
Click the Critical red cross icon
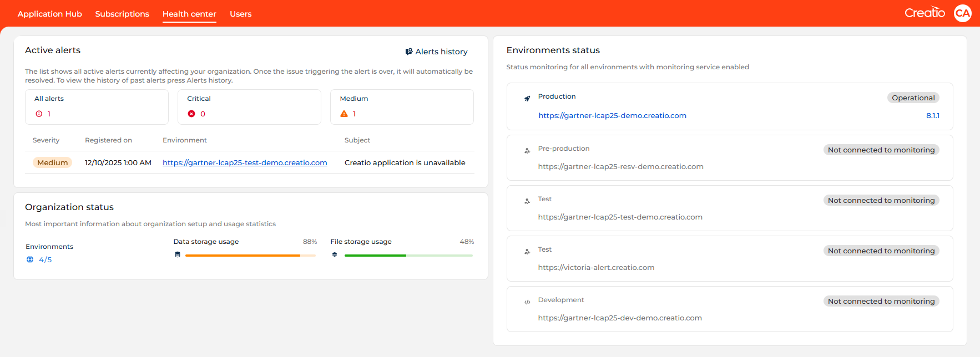[191, 114]
